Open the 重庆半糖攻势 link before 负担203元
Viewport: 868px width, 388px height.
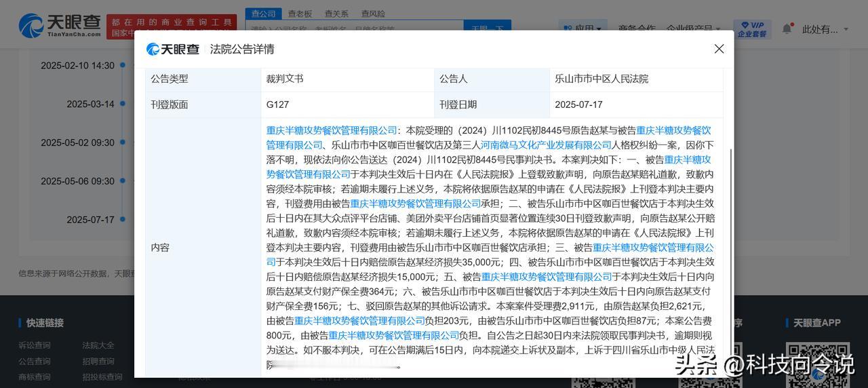point(360,321)
